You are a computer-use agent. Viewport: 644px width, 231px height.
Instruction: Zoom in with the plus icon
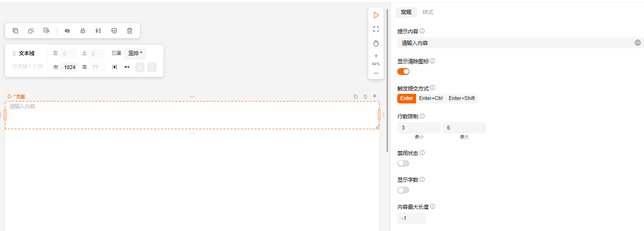pos(376,56)
